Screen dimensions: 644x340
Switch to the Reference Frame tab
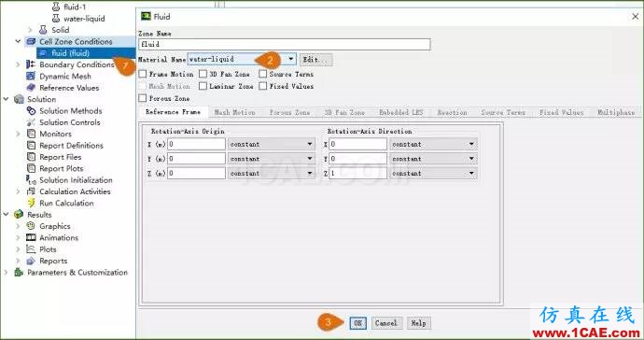click(173, 112)
